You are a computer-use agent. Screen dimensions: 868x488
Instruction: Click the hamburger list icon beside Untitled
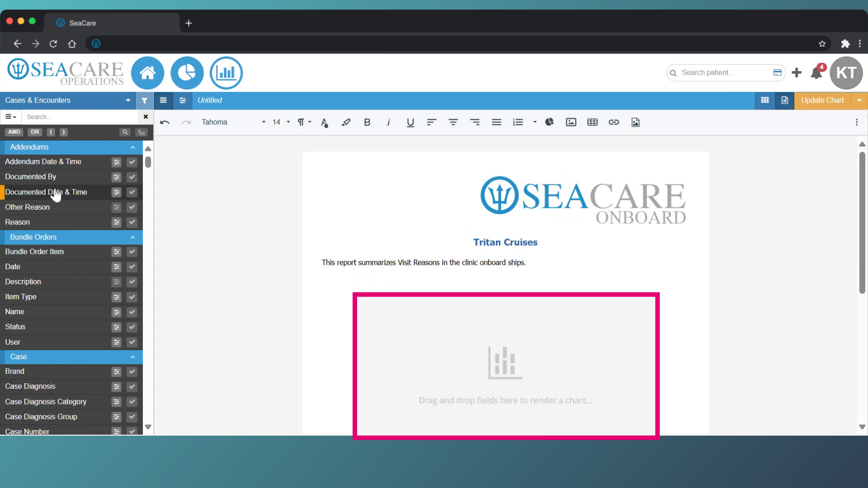point(163,100)
